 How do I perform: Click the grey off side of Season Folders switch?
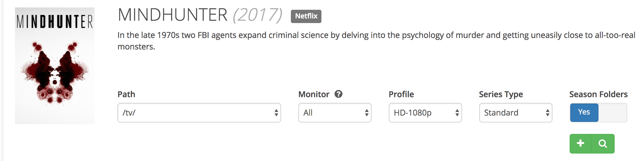tap(613, 112)
